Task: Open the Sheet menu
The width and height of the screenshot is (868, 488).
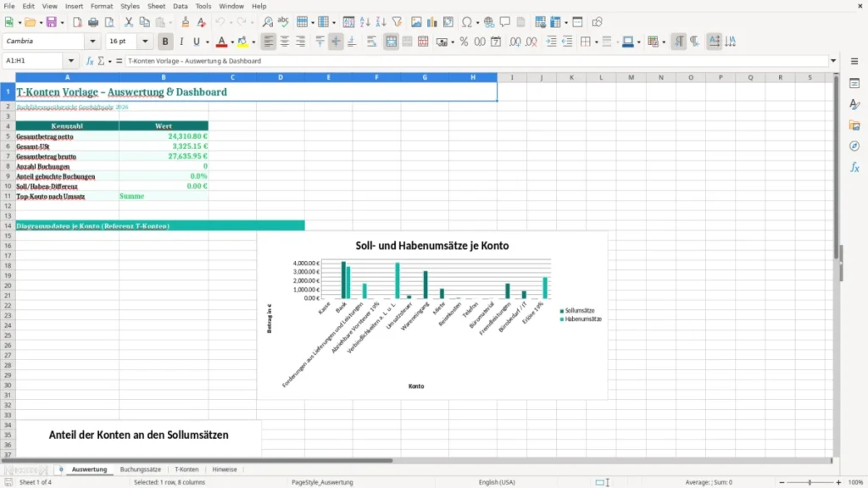Action: pyautogui.click(x=156, y=6)
